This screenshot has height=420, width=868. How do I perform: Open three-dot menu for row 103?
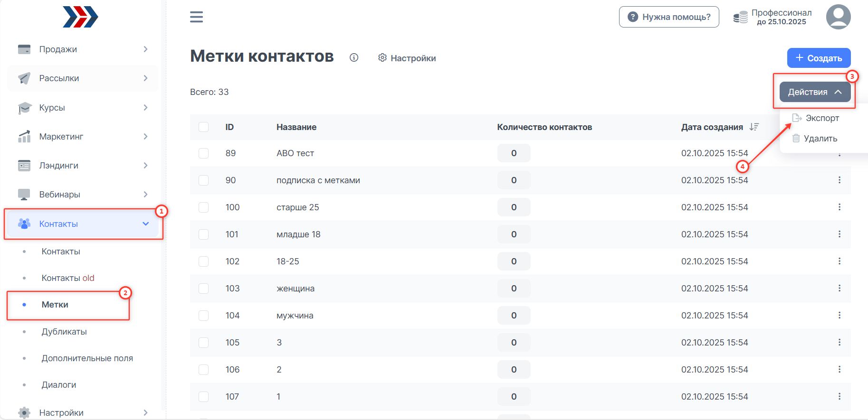(839, 288)
